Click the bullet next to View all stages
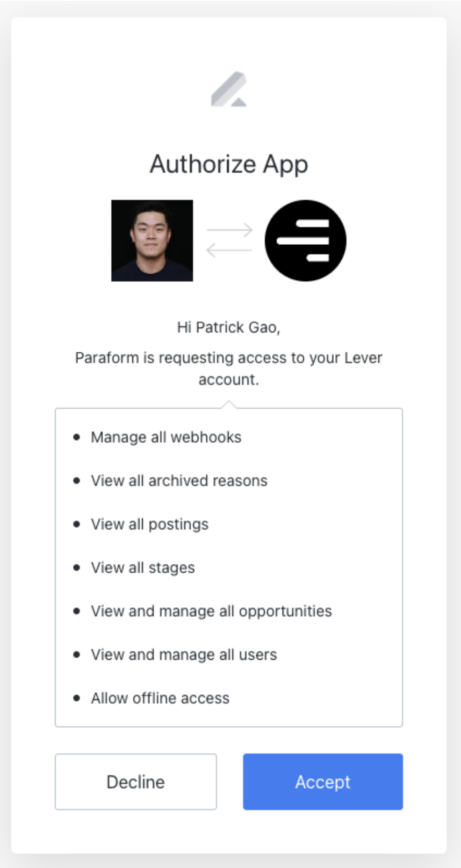The width and height of the screenshot is (461, 868). pyautogui.click(x=76, y=568)
